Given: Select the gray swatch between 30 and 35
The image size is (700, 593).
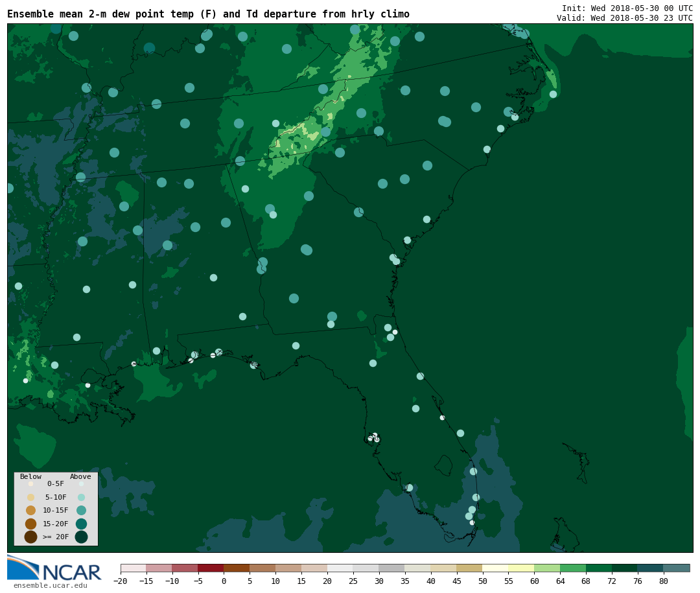Looking at the screenshot, I should coord(392,568).
